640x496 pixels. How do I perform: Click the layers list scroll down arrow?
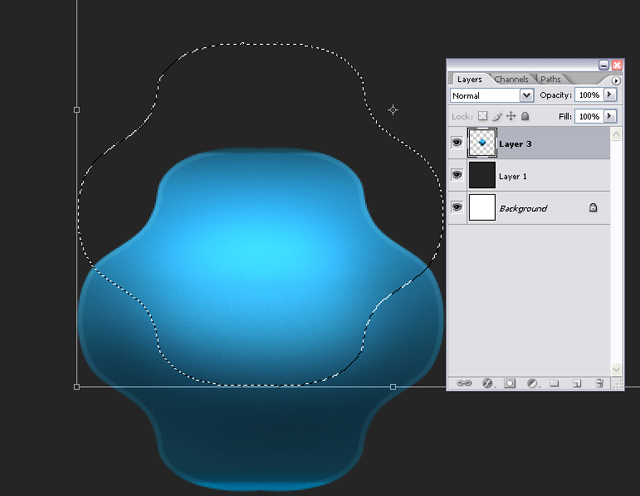pyautogui.click(x=616, y=369)
